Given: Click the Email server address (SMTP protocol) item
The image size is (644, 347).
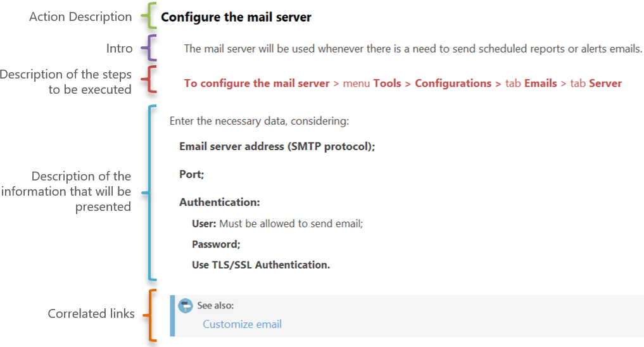Looking at the screenshot, I should tap(277, 146).
